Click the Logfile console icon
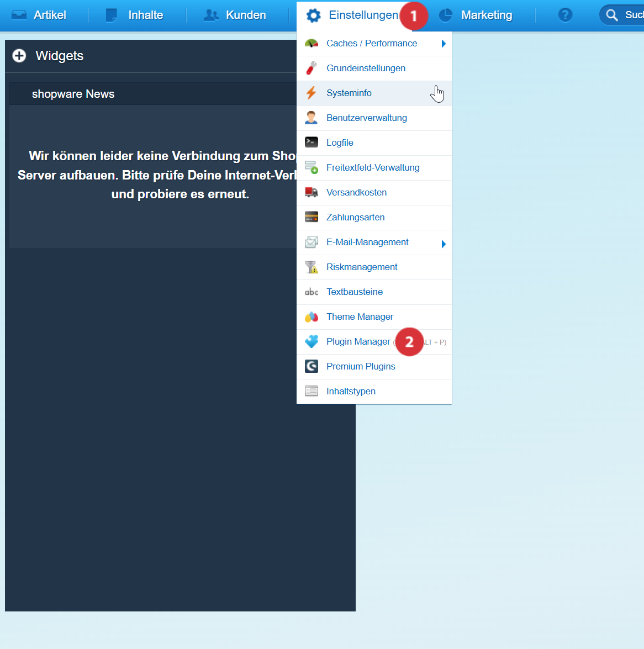 312,143
